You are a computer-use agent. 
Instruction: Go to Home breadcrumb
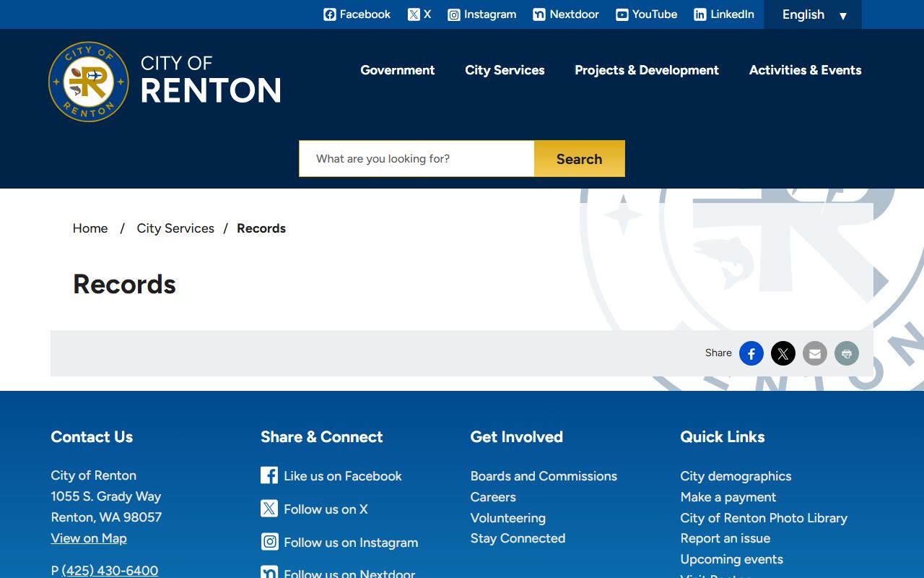coord(90,228)
